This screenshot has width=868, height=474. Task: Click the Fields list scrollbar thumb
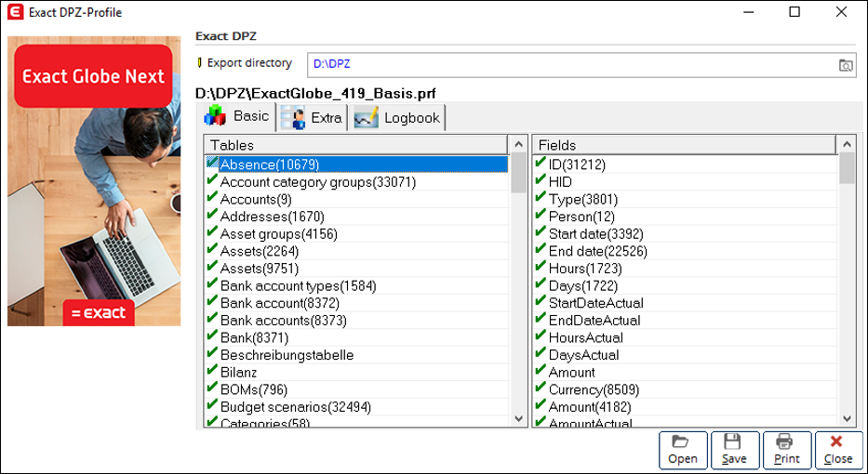click(847, 168)
